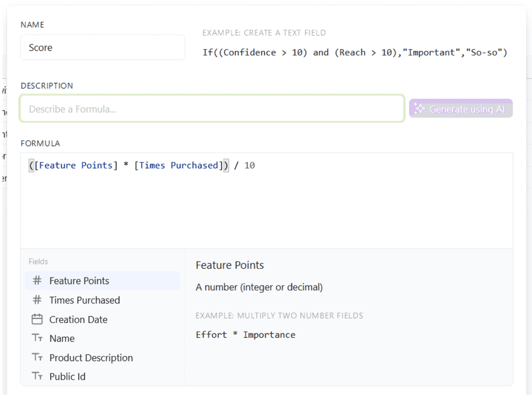Click the Effort * Importance example formula
The image size is (532, 396).
tap(245, 335)
